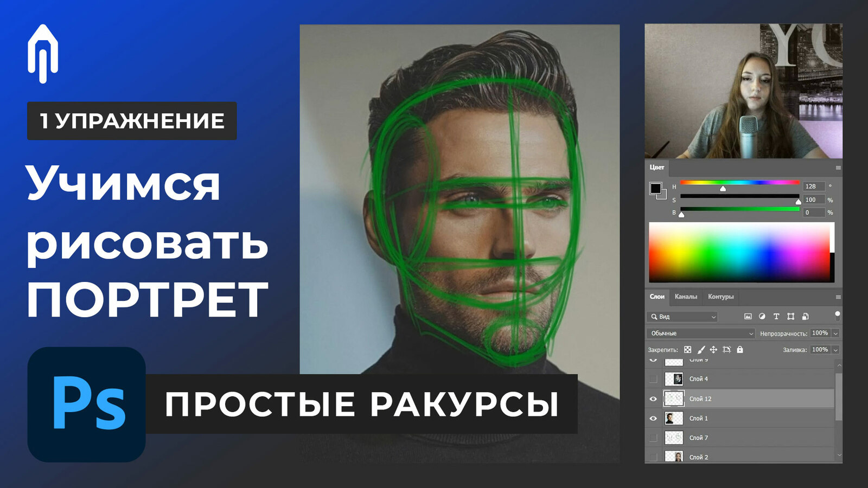Image resolution: width=868 pixels, height=488 pixels.
Task: Hide Слой 1 with its eye icon
Action: 653,418
